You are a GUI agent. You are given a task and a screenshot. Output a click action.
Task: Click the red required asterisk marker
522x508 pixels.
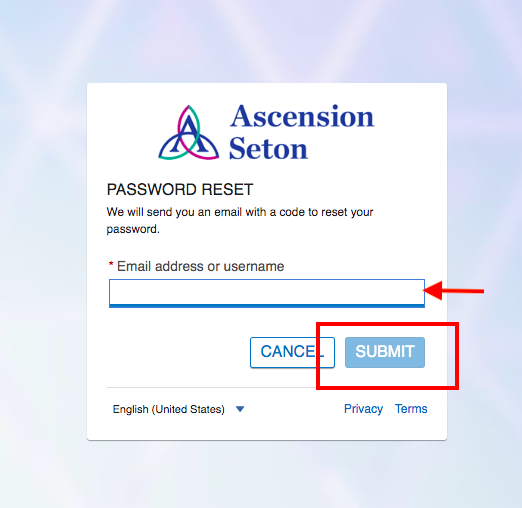[111, 264]
